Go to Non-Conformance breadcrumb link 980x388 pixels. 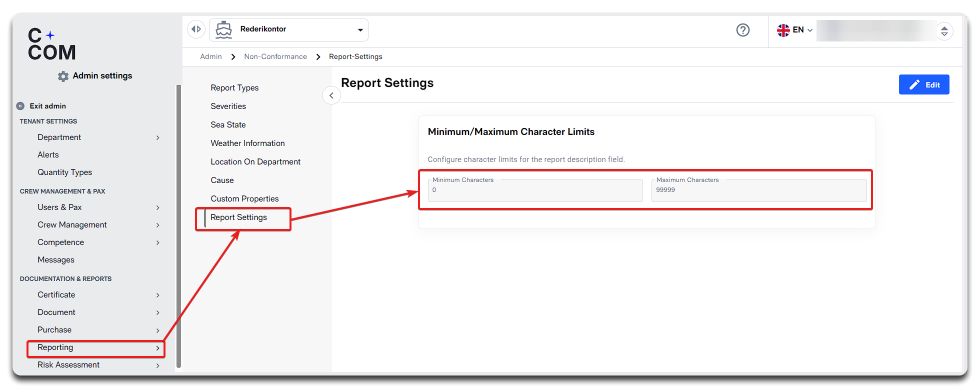(275, 56)
